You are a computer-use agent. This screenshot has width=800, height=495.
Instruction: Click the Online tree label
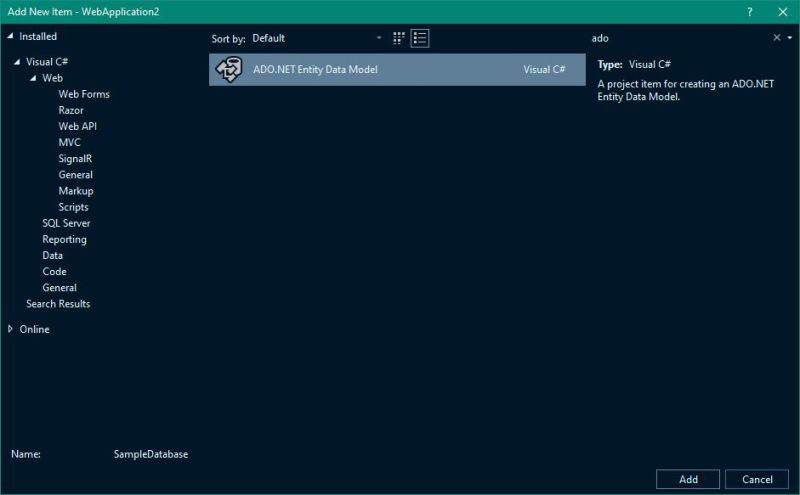point(34,329)
